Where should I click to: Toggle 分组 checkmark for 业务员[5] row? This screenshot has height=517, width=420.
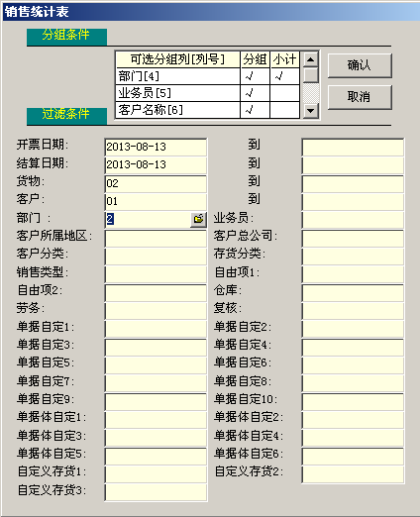coord(255,93)
